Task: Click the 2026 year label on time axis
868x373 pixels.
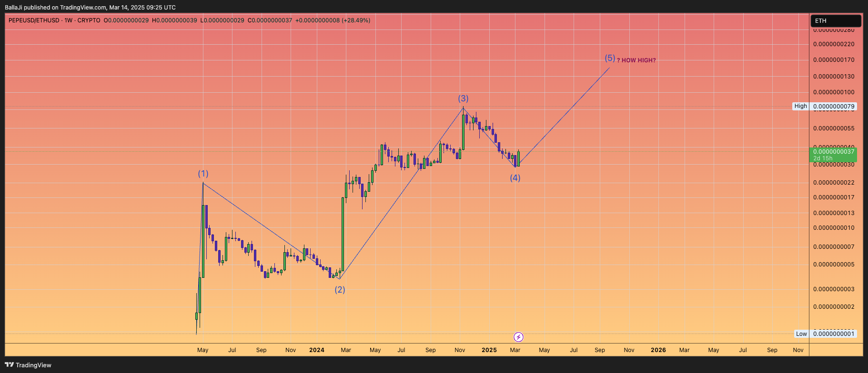Action: 658,350
